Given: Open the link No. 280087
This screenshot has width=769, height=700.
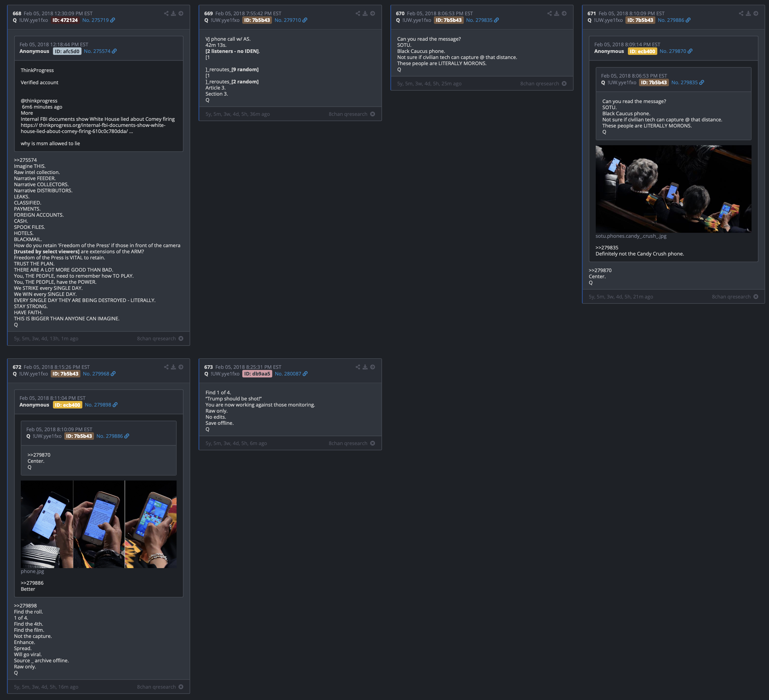Looking at the screenshot, I should click(291, 374).
